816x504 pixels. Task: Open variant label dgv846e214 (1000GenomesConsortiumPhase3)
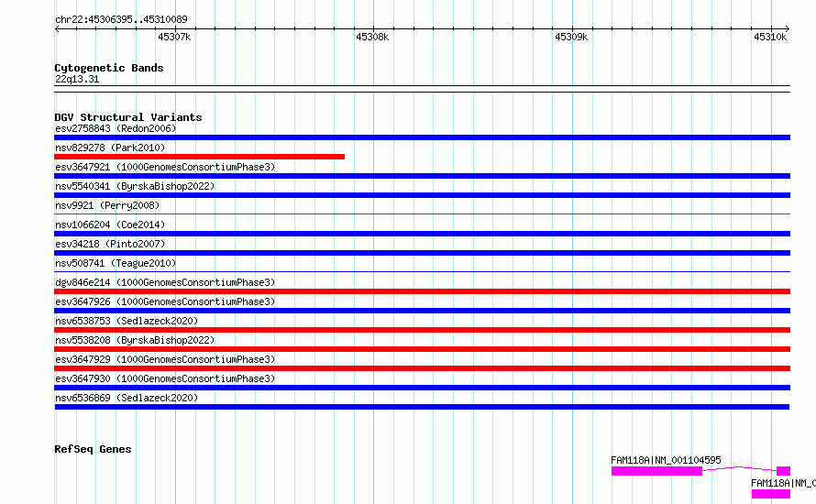coord(165,282)
